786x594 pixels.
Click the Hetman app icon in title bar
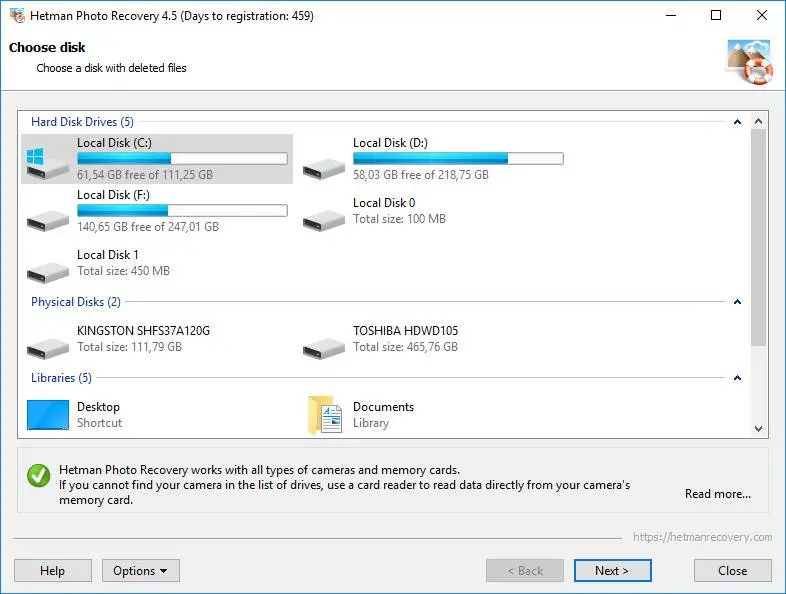[x=17, y=16]
